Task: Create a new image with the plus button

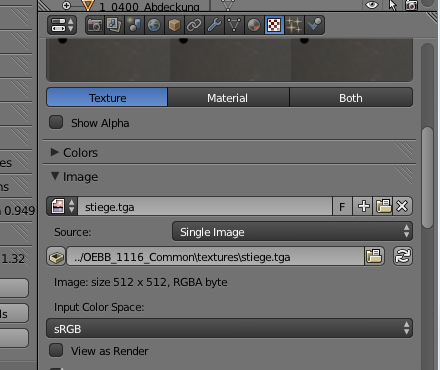Action: pyautogui.click(x=363, y=206)
